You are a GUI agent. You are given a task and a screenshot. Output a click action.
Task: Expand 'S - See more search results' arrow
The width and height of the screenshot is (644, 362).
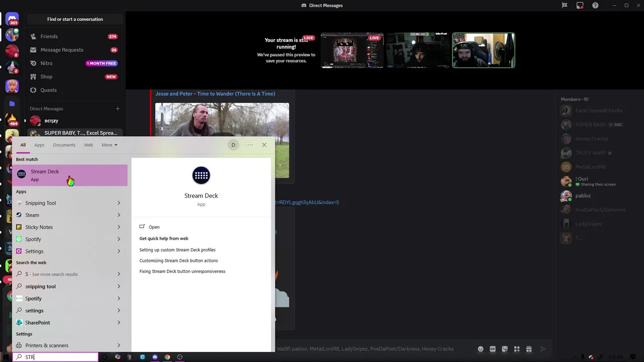[x=119, y=274]
